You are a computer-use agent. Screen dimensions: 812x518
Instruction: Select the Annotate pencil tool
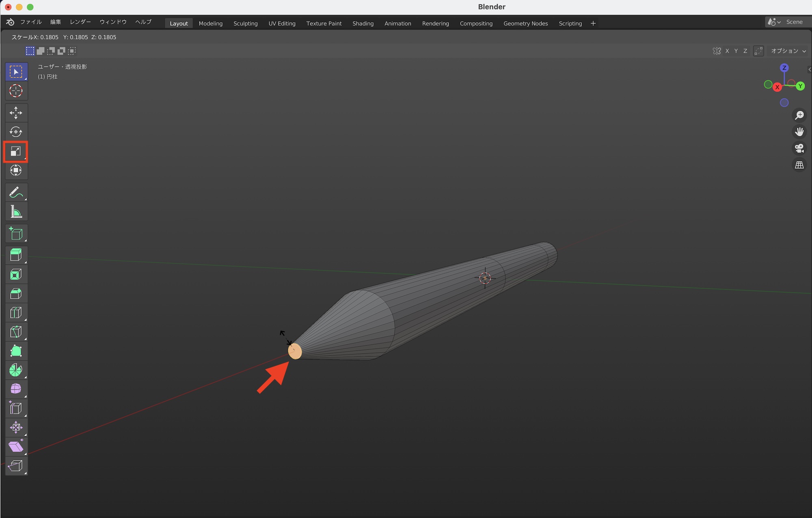pyautogui.click(x=16, y=192)
